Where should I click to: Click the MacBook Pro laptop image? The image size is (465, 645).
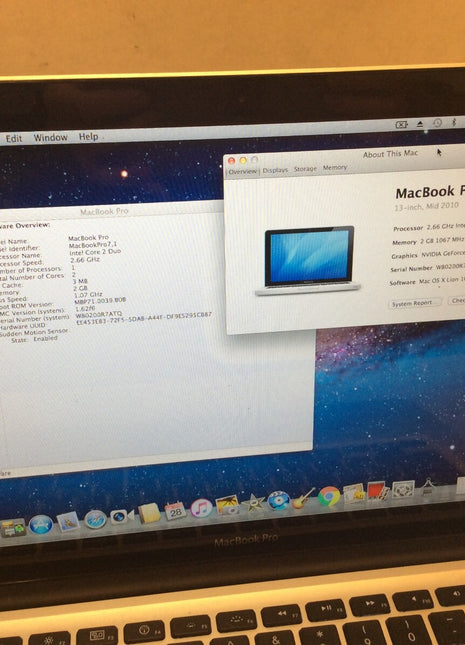(308, 260)
